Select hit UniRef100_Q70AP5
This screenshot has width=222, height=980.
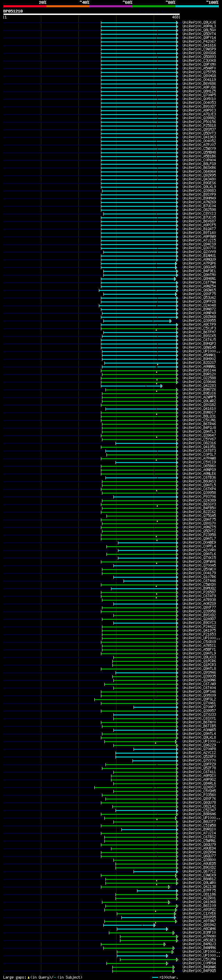click(199, 95)
